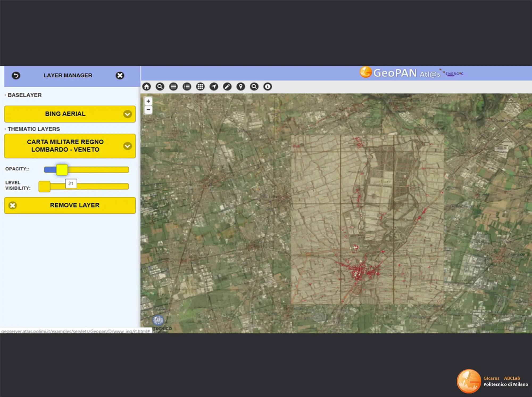Close the Layer Manager panel
The height and width of the screenshot is (397, 532).
tap(120, 76)
